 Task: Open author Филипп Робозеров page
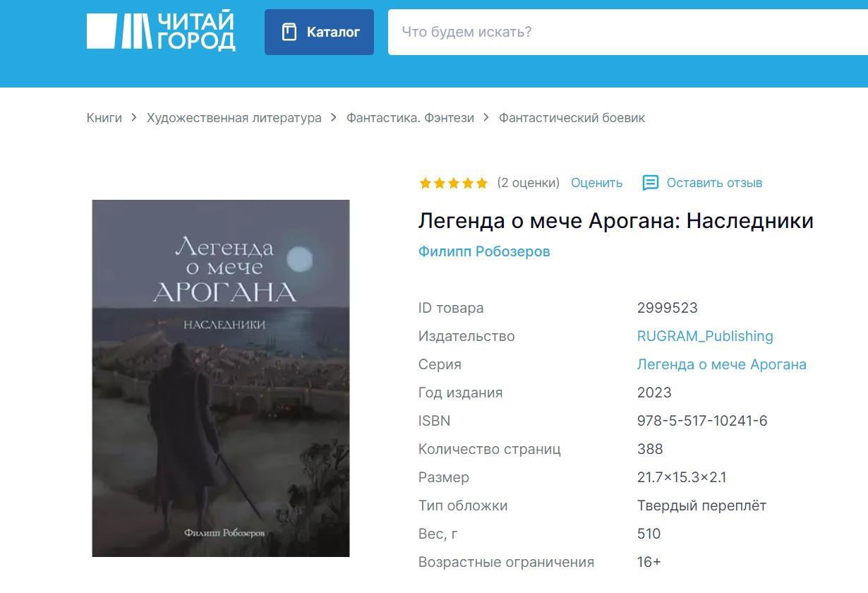click(484, 251)
